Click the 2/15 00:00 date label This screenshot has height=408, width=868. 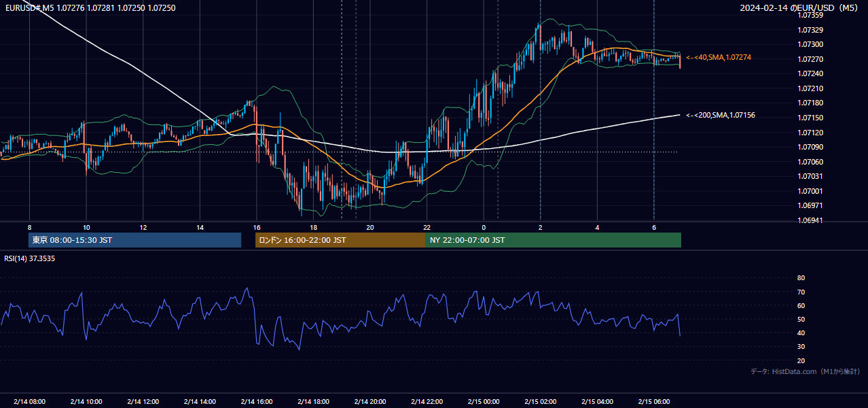point(484,401)
